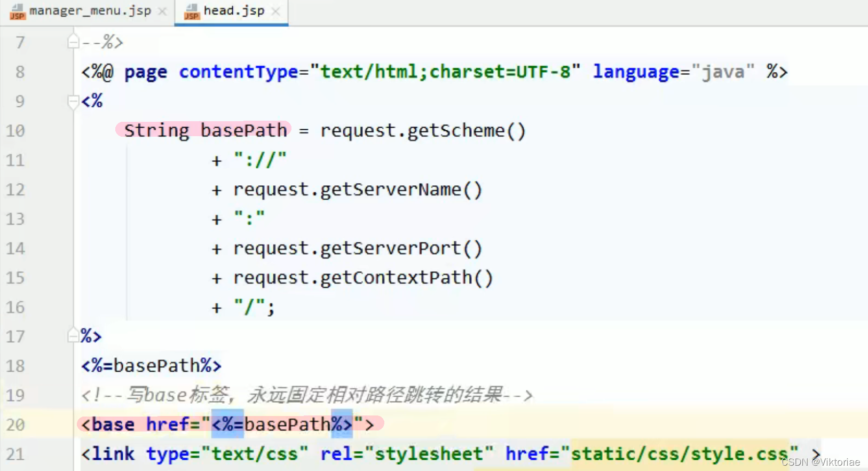Select the head.jsp editor tab
Screen dimensions: 868x471
click(x=232, y=11)
